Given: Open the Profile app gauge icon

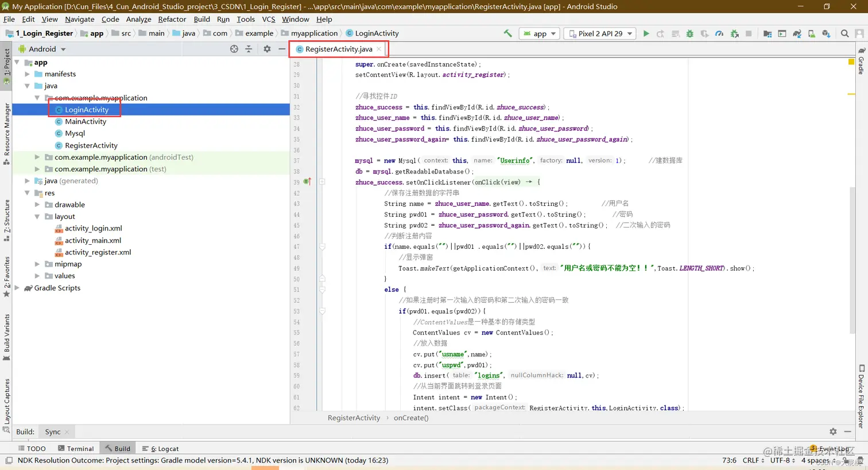Looking at the screenshot, I should [719, 33].
